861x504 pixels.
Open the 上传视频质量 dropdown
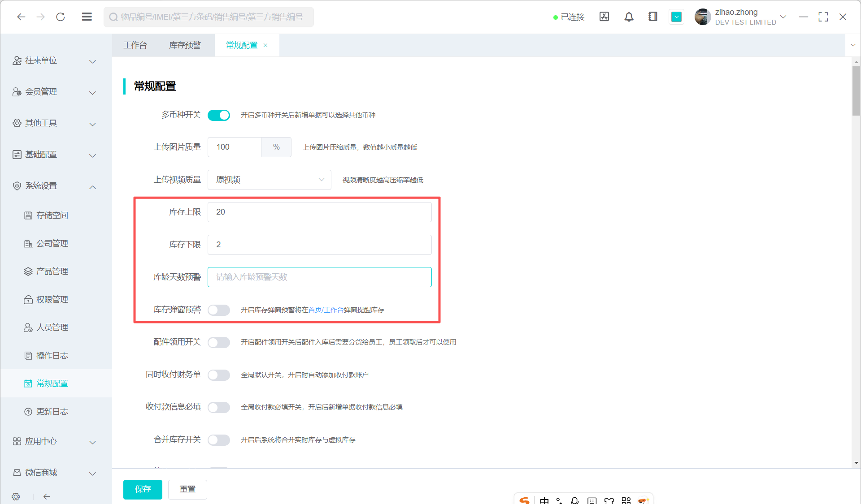coord(269,180)
